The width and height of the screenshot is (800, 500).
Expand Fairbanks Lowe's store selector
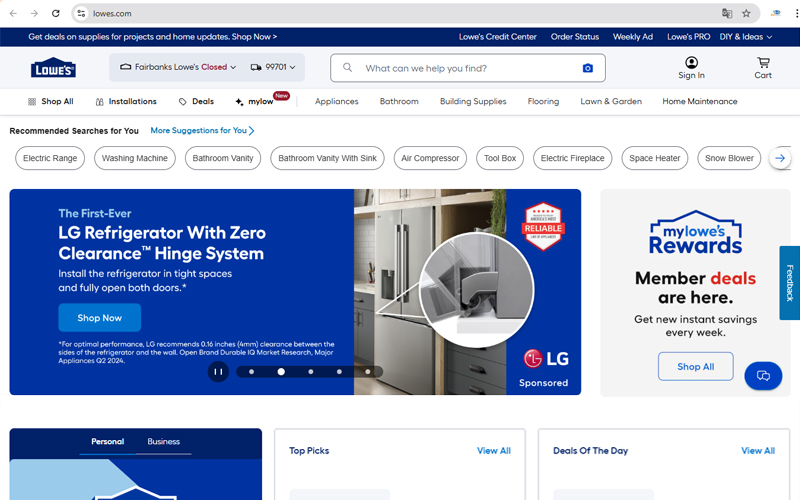point(178,67)
